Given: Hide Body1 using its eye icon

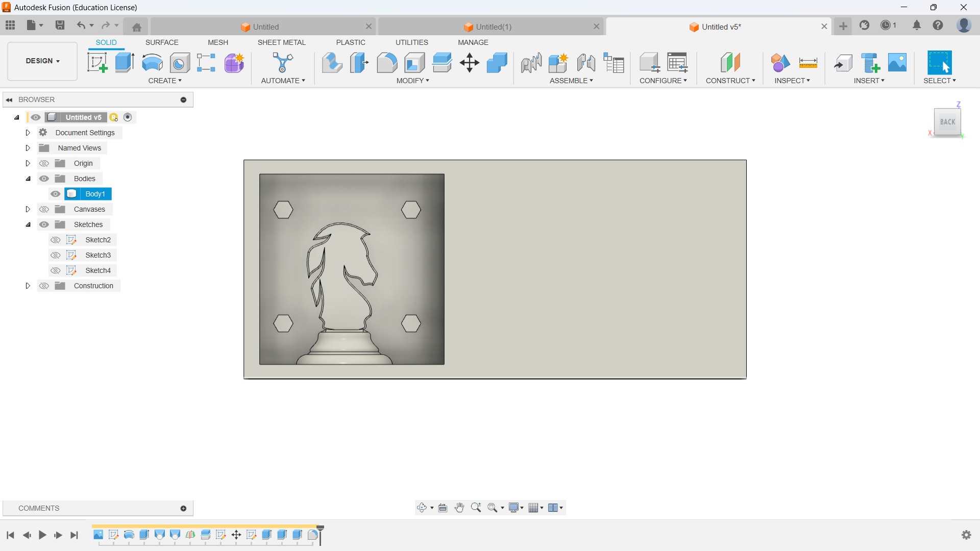Looking at the screenshot, I should (x=56, y=194).
